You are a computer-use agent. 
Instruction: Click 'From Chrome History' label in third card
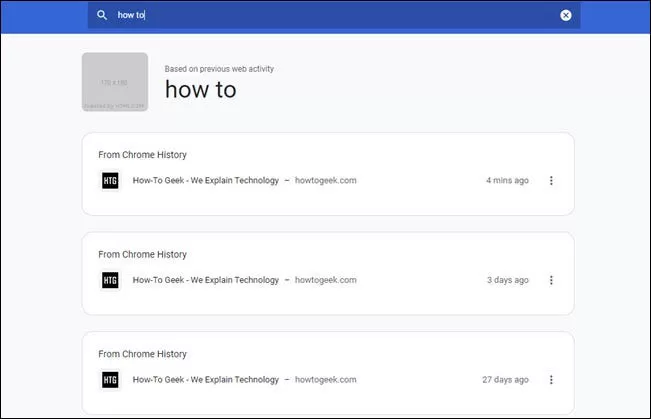click(142, 354)
